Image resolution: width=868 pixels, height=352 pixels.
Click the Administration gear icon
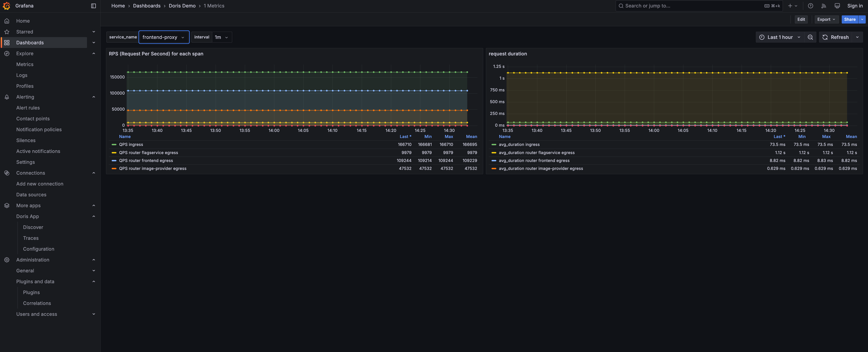7,260
